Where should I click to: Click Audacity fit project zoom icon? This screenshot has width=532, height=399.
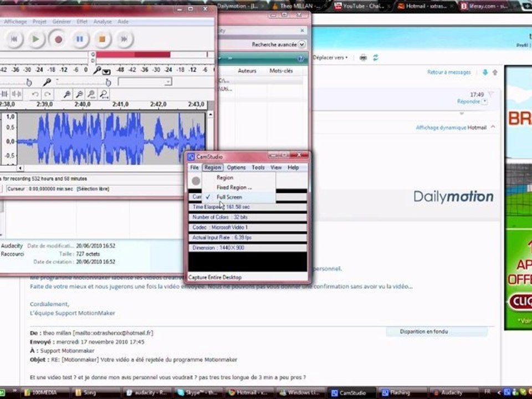pos(104,94)
